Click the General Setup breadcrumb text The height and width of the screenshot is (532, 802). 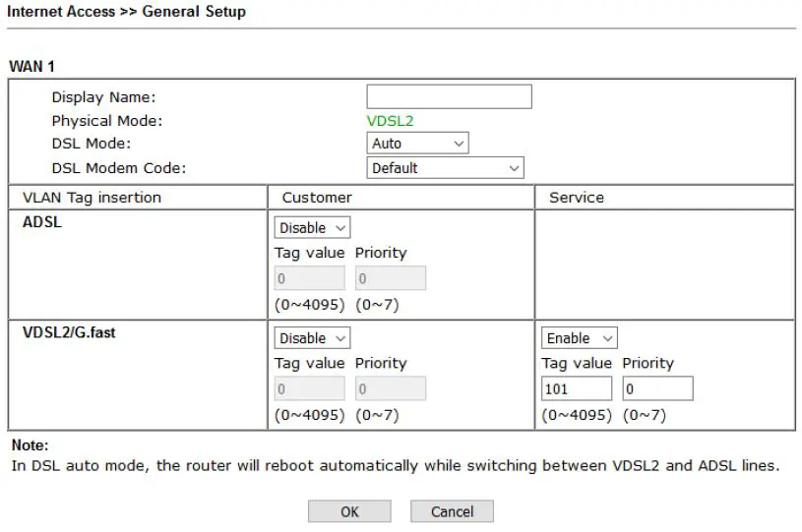[194, 12]
